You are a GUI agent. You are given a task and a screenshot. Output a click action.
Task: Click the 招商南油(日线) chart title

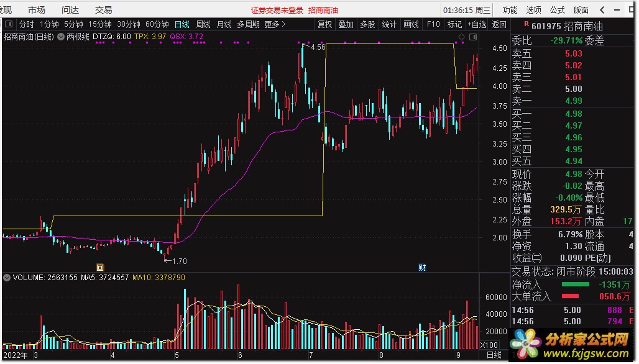point(29,37)
